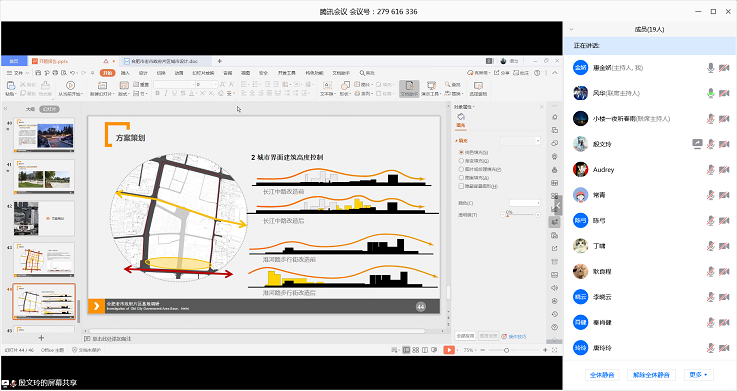737x391 pixels.
Task: Select the 渐变填充 radio option
Action: pos(461,161)
